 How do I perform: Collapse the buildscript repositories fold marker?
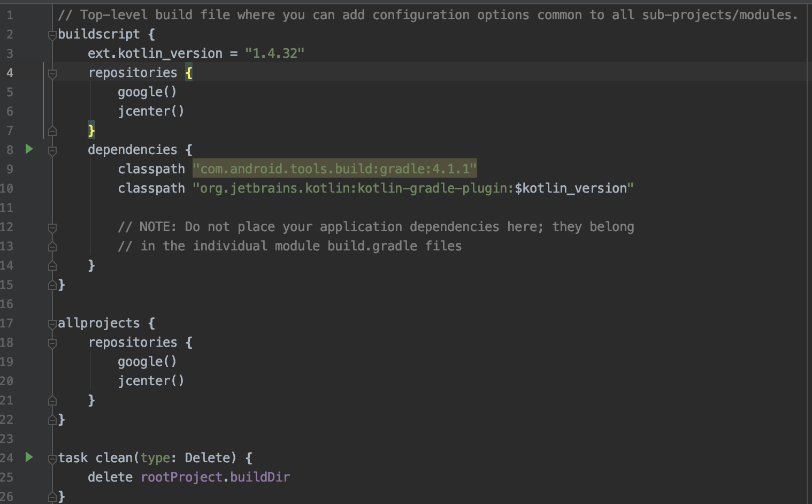52,74
